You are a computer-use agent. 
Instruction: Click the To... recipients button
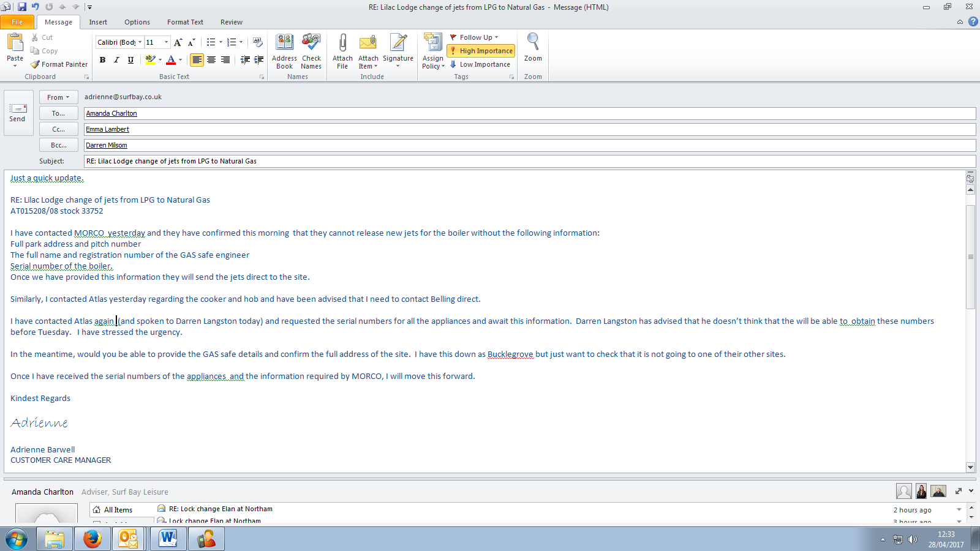click(58, 113)
